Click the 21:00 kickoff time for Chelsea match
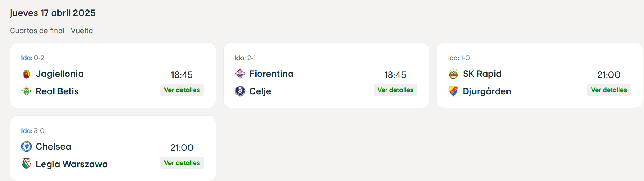Screen dimensions: 644x181 pyautogui.click(x=182, y=148)
